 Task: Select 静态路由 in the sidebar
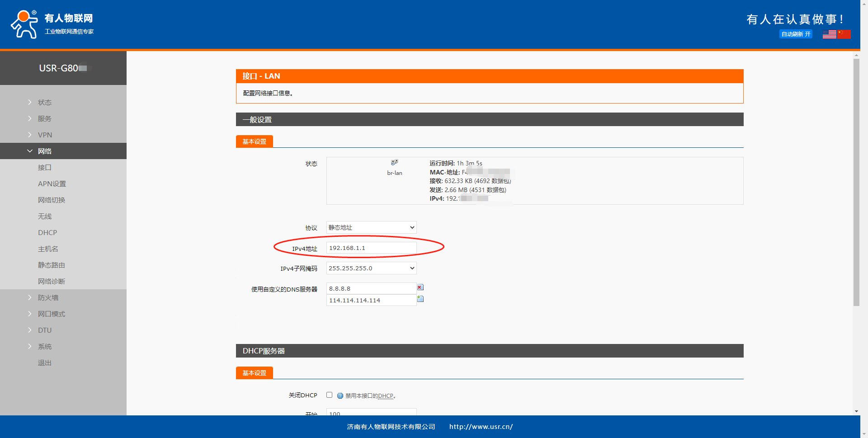click(52, 265)
